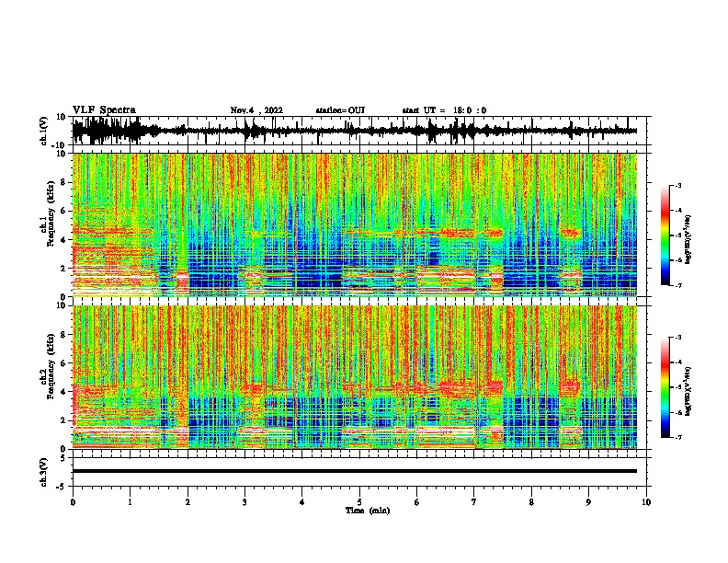Click the "VLF Spectra" title text

pyautogui.click(x=104, y=110)
